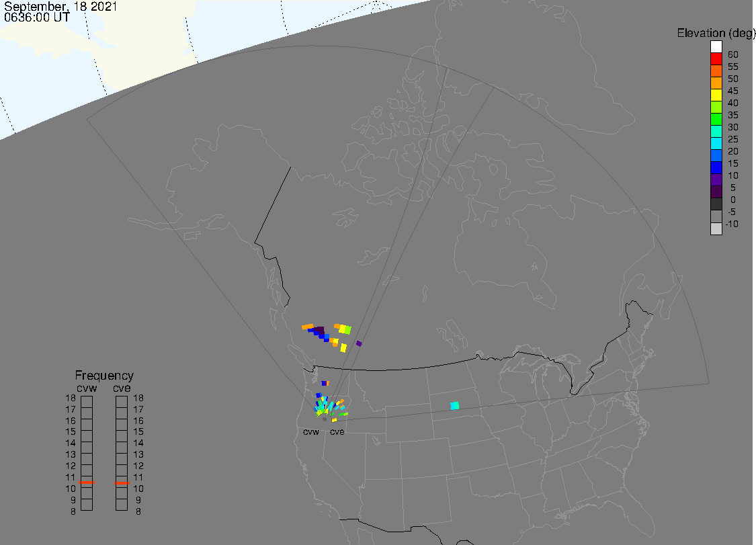The width and height of the screenshot is (756, 545).
Task: Click the dark gray -5–0 degree swatch
Action: (716, 204)
